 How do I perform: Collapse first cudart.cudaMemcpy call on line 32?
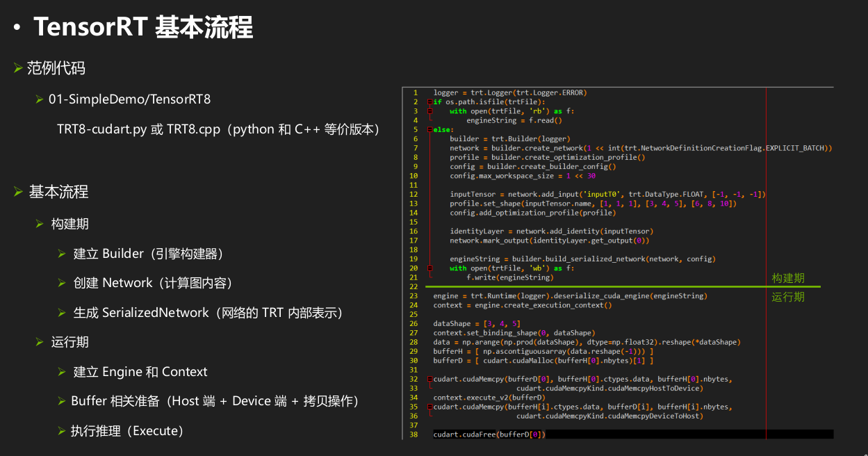pyautogui.click(x=430, y=380)
